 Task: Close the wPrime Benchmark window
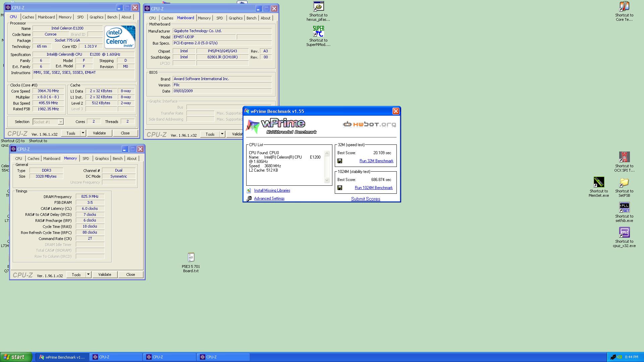pos(396,111)
